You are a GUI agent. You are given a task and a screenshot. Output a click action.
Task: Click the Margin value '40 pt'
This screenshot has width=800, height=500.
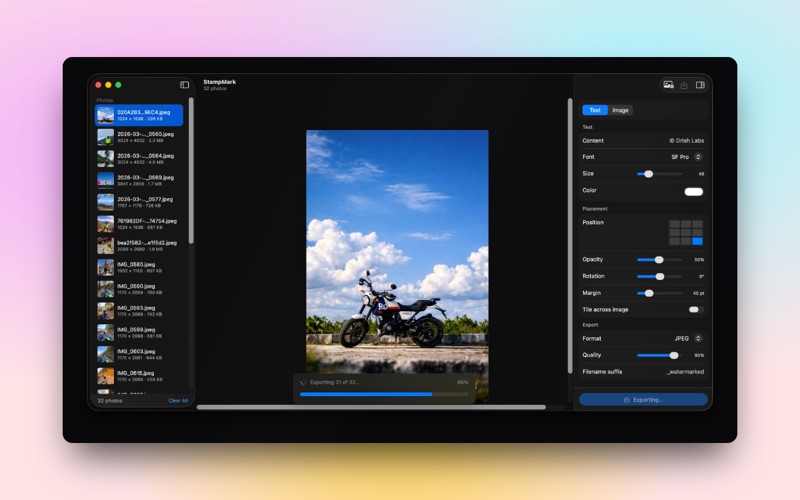point(698,293)
